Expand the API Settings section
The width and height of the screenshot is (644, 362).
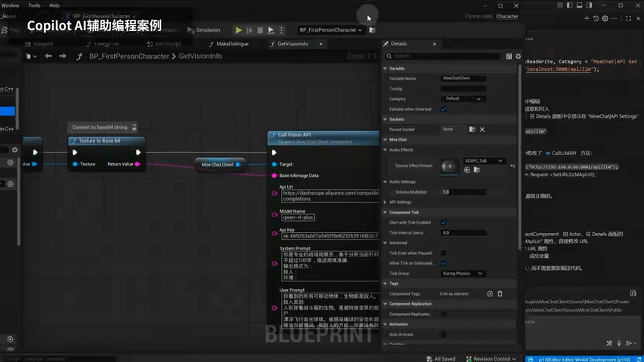pos(400,202)
